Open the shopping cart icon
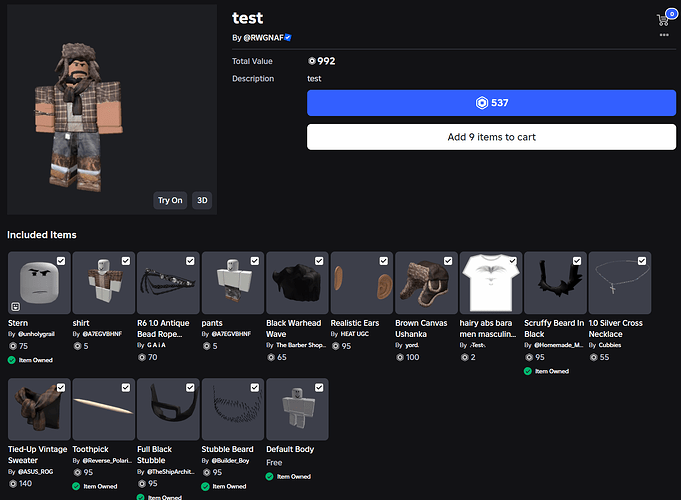The image size is (681, 500). [x=663, y=20]
